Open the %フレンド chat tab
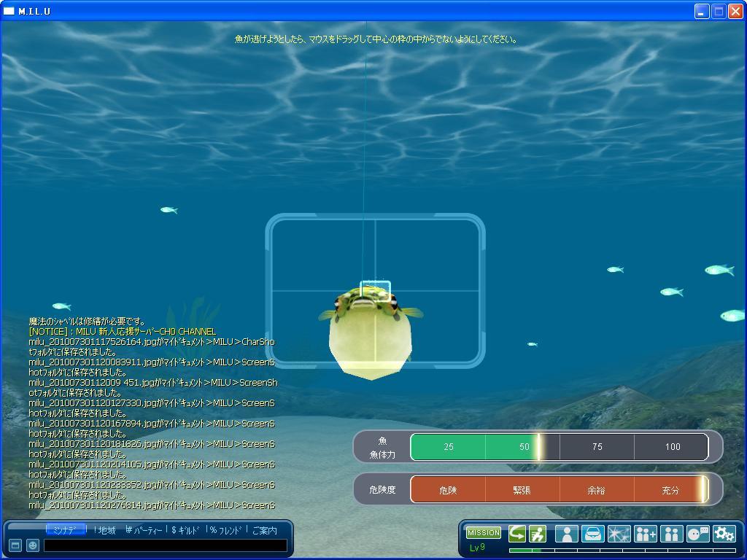Screen dimensions: 747x560 (x=225, y=530)
